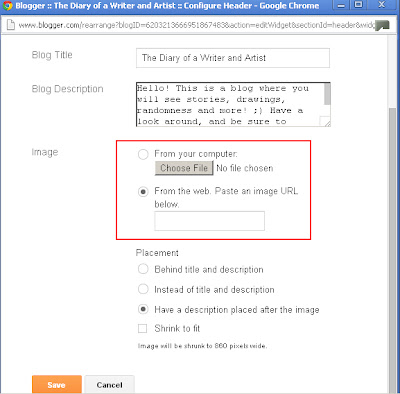400x394 pixels.
Task: Click the orange Save button
Action: pyautogui.click(x=57, y=385)
